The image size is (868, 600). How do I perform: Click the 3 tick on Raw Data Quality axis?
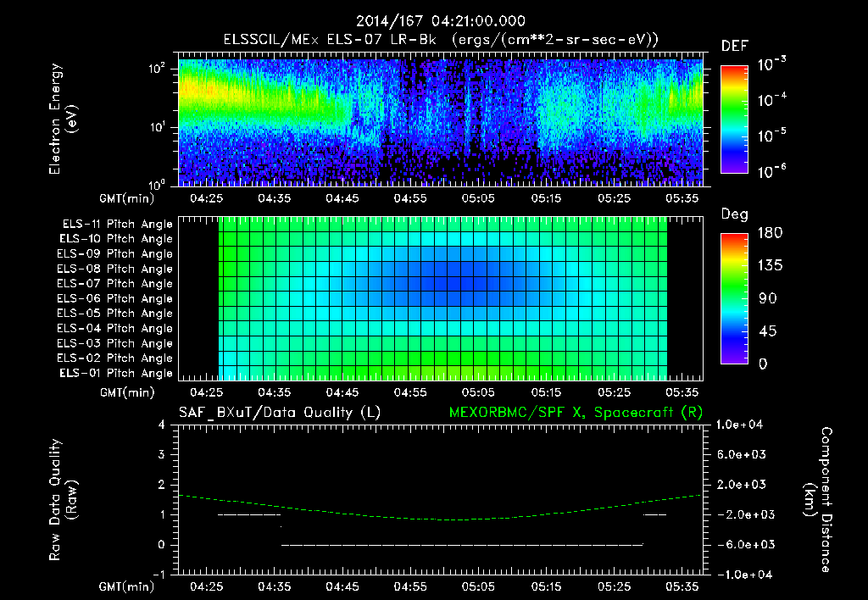click(162, 455)
